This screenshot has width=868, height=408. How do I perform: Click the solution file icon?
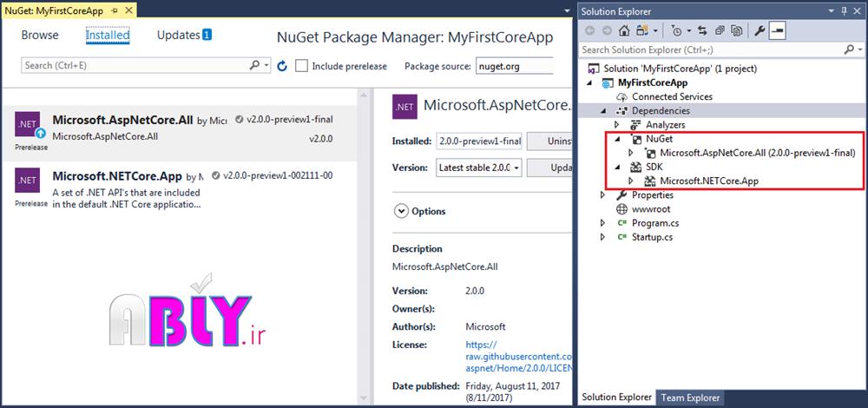coord(594,69)
